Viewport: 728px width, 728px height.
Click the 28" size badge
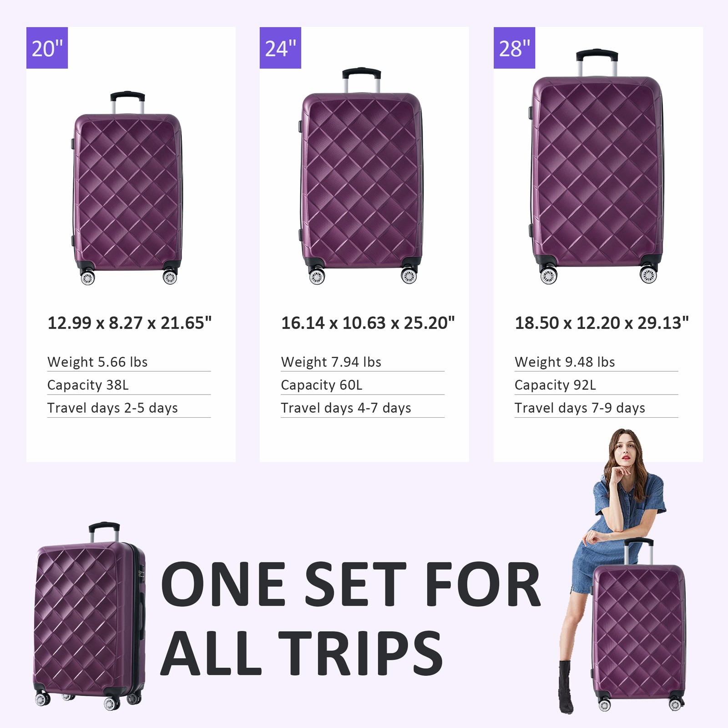[x=514, y=48]
